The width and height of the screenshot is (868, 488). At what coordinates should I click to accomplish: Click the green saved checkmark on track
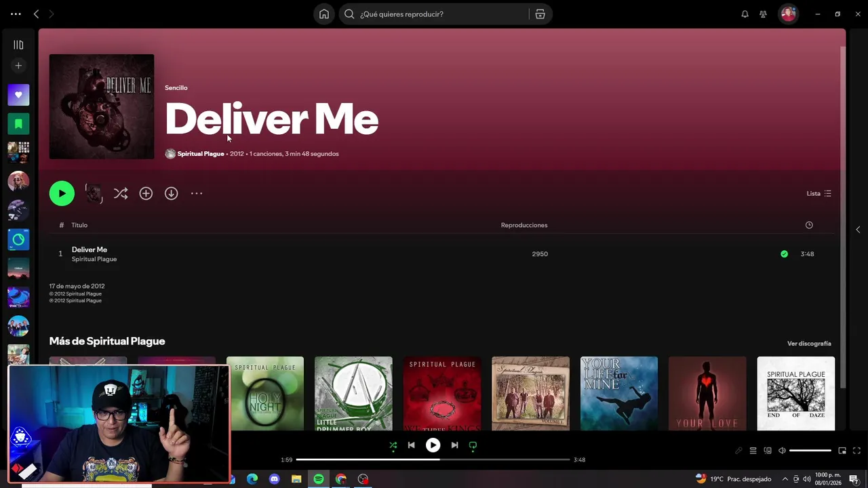pyautogui.click(x=784, y=254)
